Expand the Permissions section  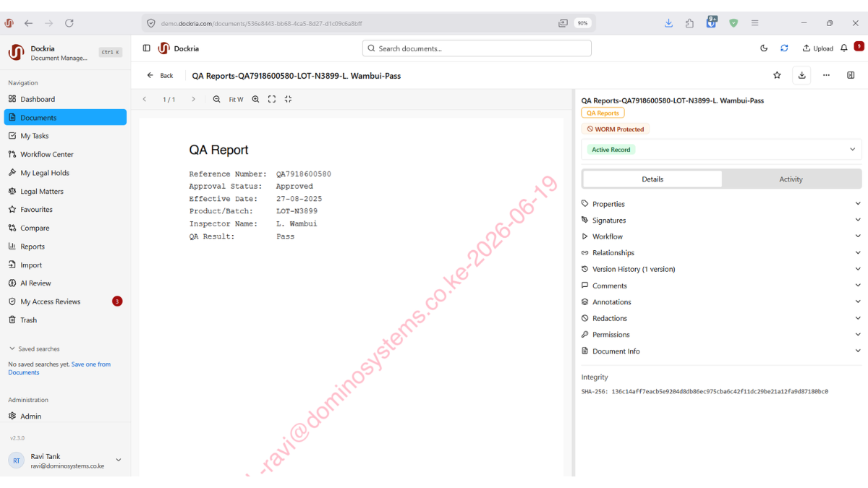721,335
